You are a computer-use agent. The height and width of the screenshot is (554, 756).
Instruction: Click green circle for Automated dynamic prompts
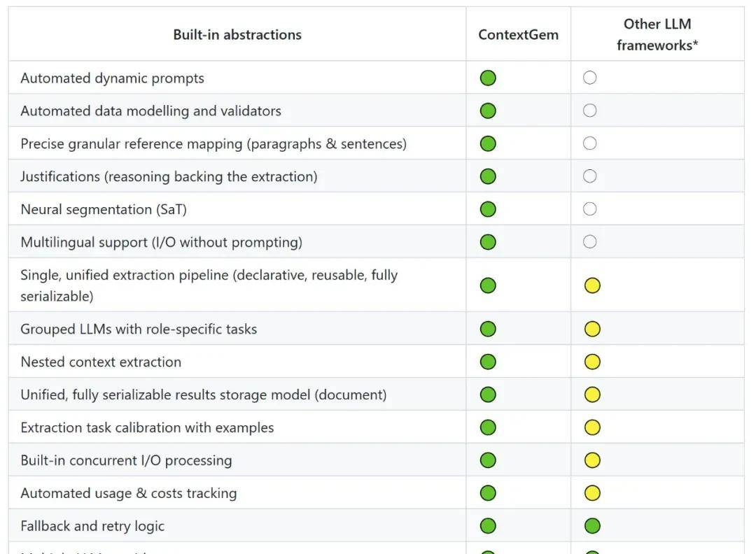pos(488,78)
